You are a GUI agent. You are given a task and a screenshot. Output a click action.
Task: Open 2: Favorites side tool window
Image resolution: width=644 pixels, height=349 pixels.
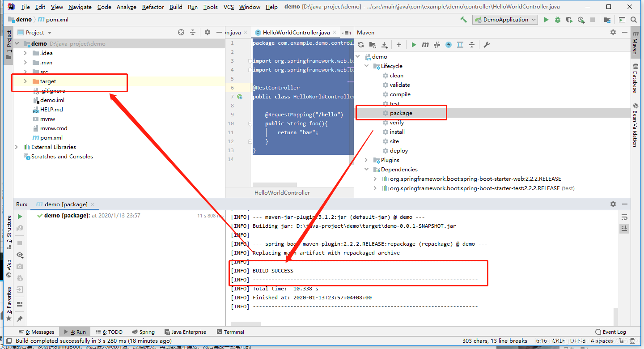pos(8,304)
